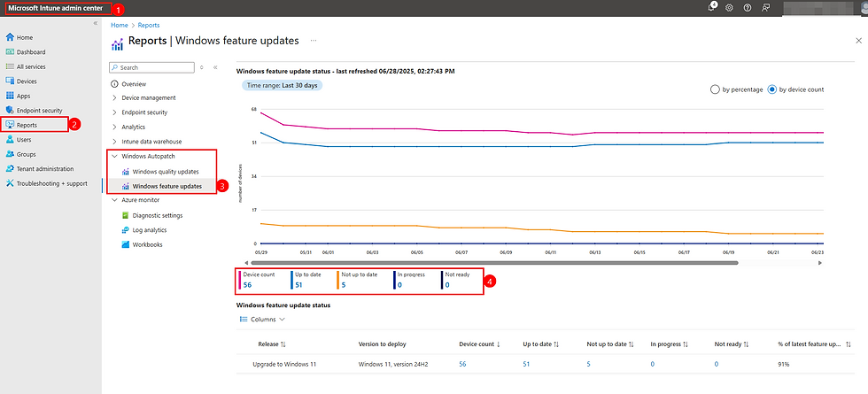Open Diagnostic settings
This screenshot has width=868, height=394.
click(158, 215)
